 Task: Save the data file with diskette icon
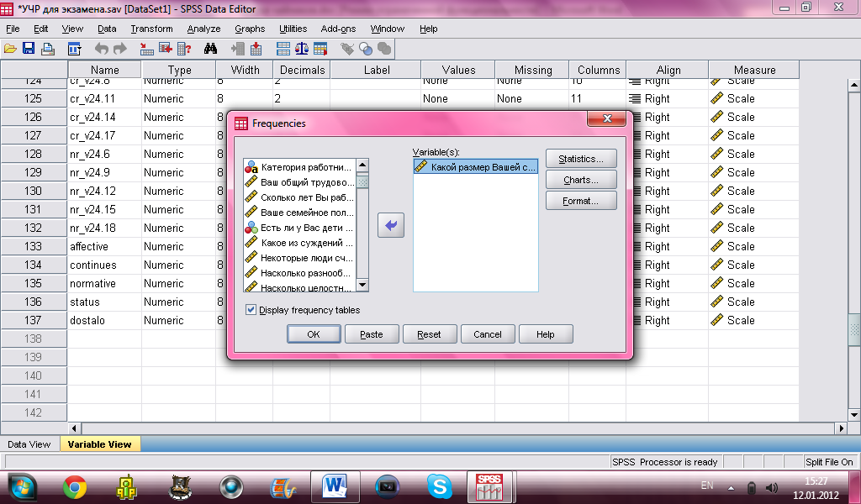29,49
